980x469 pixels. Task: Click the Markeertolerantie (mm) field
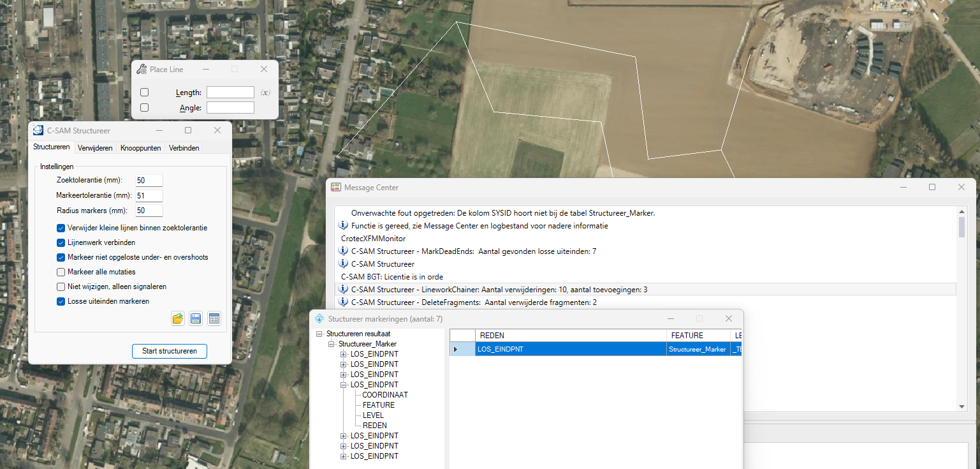point(149,195)
